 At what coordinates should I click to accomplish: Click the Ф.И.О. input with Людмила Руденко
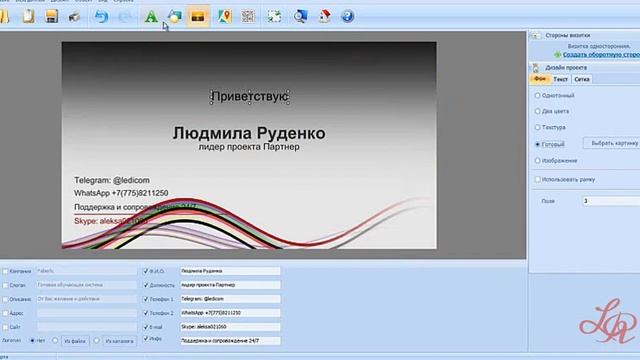pos(230,271)
